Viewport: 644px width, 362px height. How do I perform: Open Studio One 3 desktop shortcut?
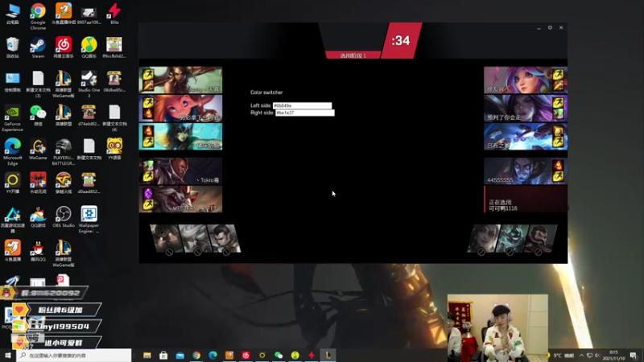coord(89,84)
